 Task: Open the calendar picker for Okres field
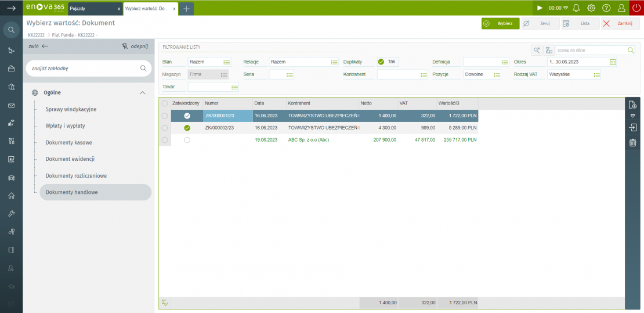coord(613,62)
